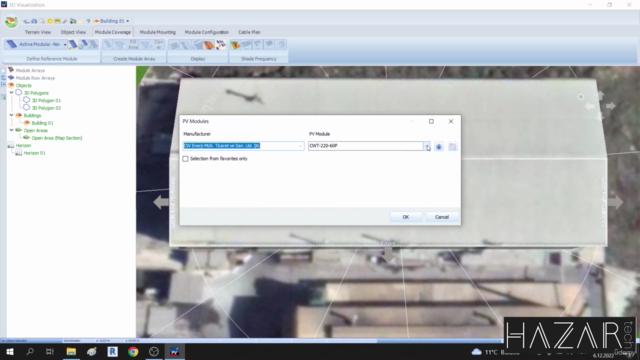Click the blue database icon beside PV Module
640x360 pixels.
(x=439, y=147)
